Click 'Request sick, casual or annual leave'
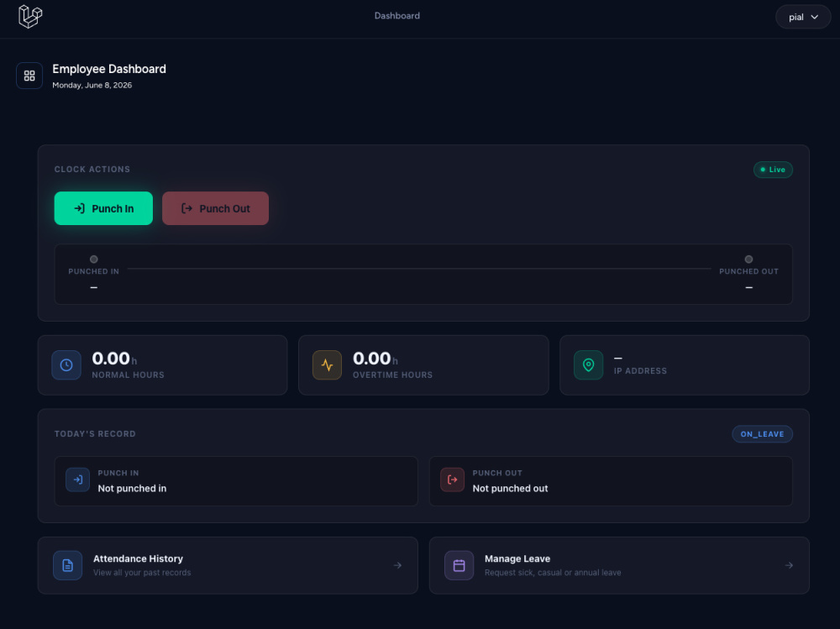The image size is (840, 629). coord(553,572)
